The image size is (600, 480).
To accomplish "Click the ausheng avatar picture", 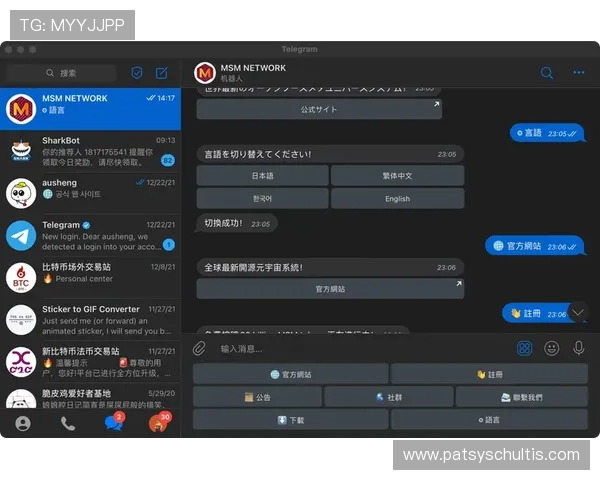I will coord(21,193).
